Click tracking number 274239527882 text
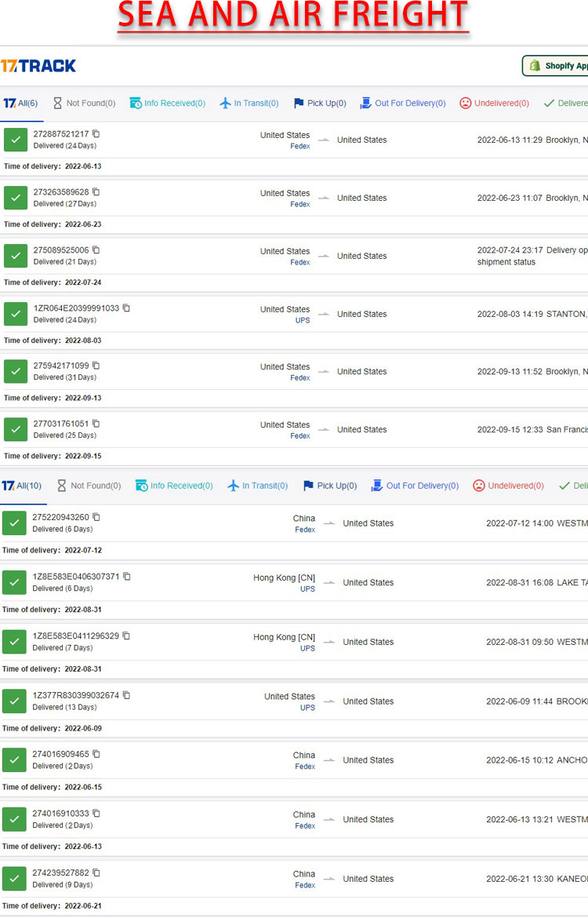This screenshot has width=588, height=918. (61, 872)
